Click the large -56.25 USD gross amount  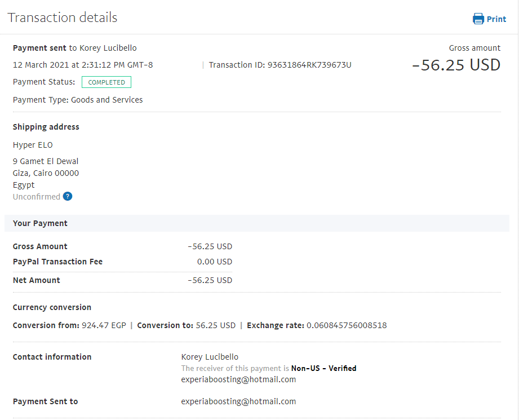click(456, 65)
